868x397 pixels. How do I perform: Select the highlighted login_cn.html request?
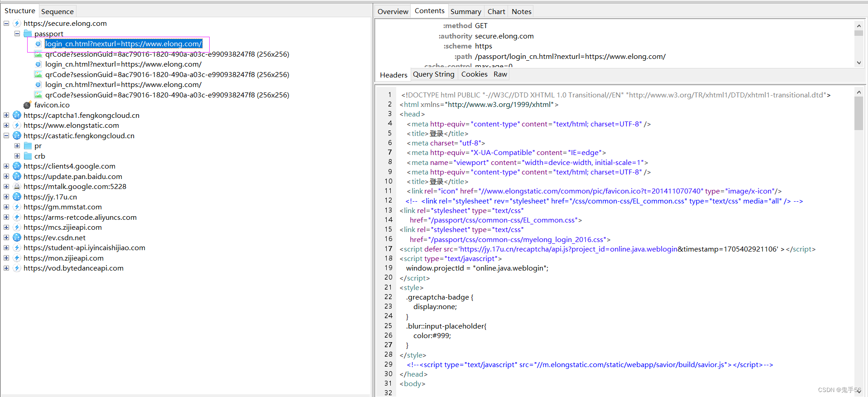point(124,44)
